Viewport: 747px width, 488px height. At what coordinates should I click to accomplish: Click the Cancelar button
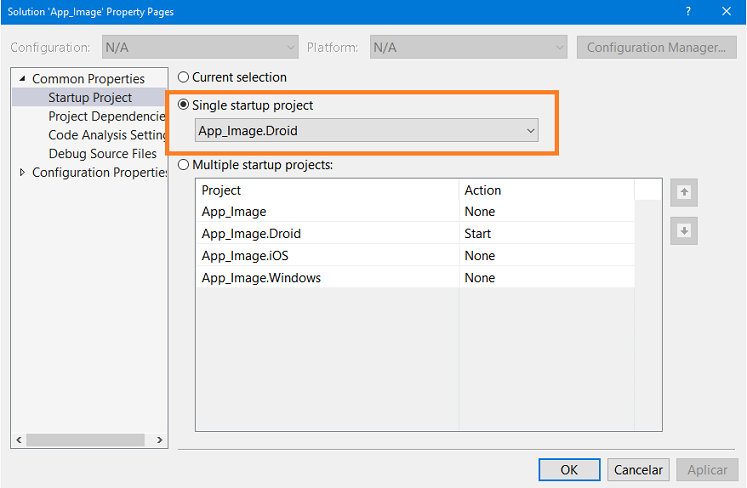[638, 470]
